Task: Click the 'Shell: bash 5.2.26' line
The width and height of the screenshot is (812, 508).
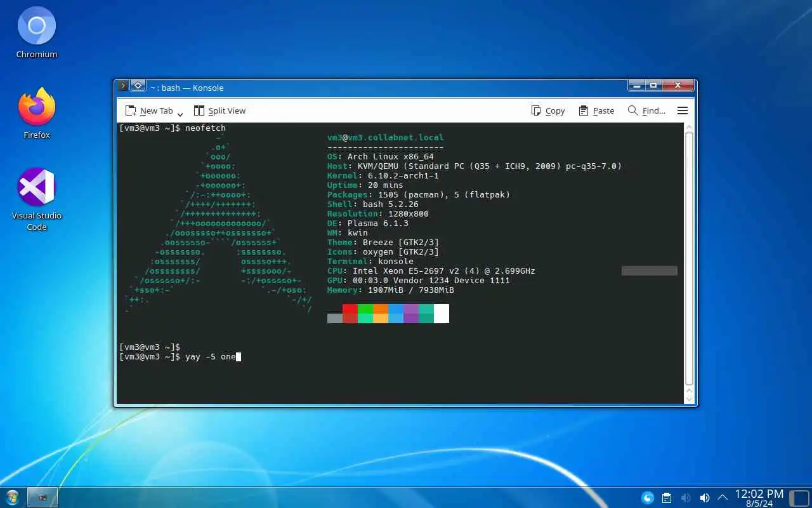Action: click(373, 204)
